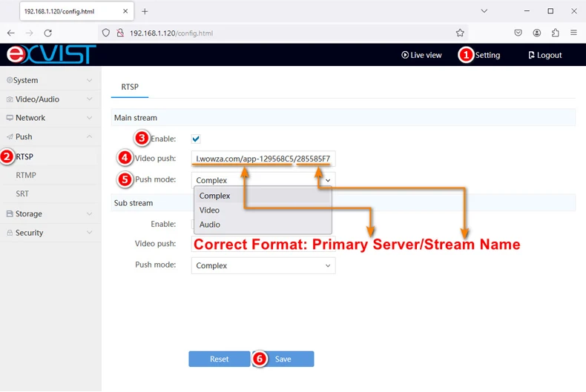Open Firefox hamburger application menu
The height and width of the screenshot is (392, 586).
[573, 33]
